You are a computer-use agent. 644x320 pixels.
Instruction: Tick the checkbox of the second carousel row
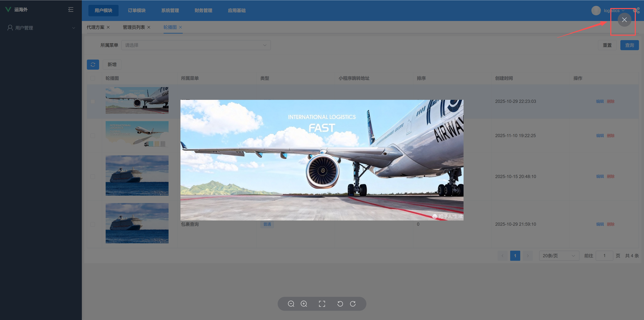(93, 136)
